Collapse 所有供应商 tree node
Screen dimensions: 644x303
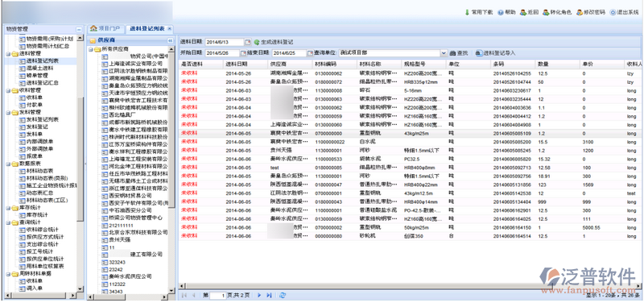click(x=91, y=49)
